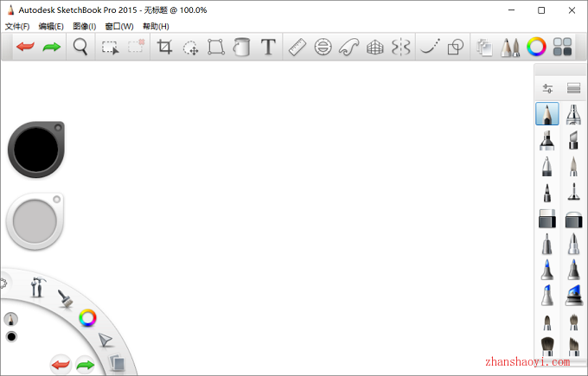The height and width of the screenshot is (376, 588).
Task: Toggle the Layer Editor window icon
Action: tap(484, 48)
